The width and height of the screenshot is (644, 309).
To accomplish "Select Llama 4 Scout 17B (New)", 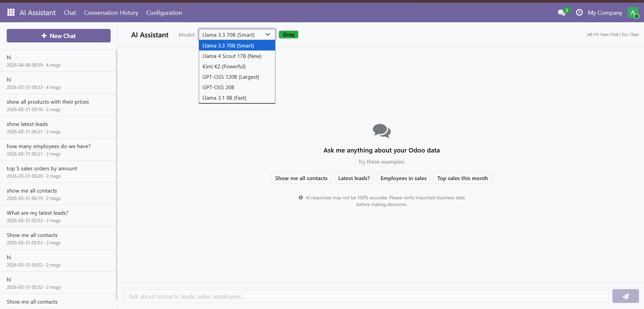I will tap(232, 56).
